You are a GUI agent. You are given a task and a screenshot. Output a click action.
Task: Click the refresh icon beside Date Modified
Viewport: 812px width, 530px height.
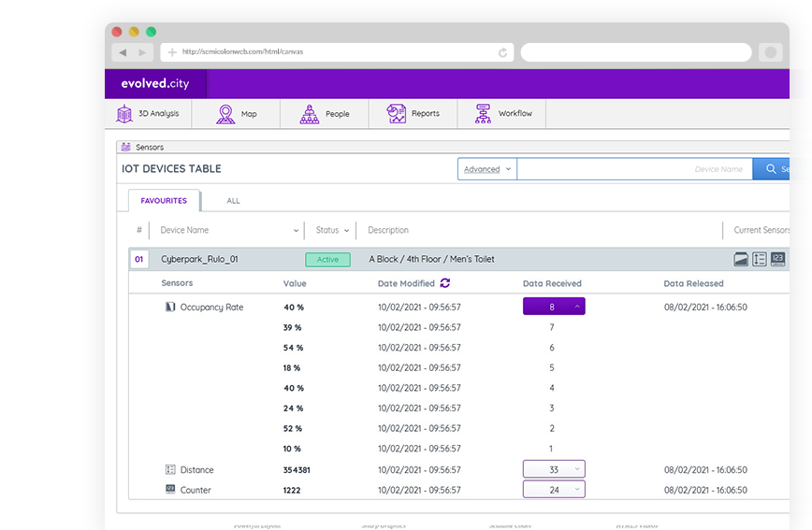[x=445, y=282]
